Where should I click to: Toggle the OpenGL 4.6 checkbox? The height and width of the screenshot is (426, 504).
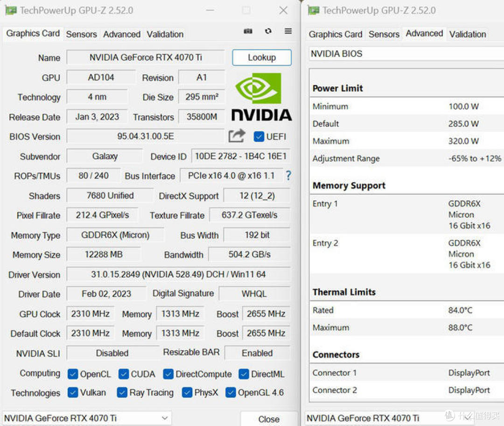[x=231, y=392]
